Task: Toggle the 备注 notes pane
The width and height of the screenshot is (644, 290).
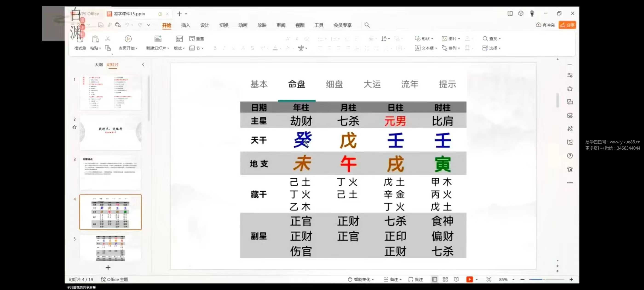Action: click(392, 279)
